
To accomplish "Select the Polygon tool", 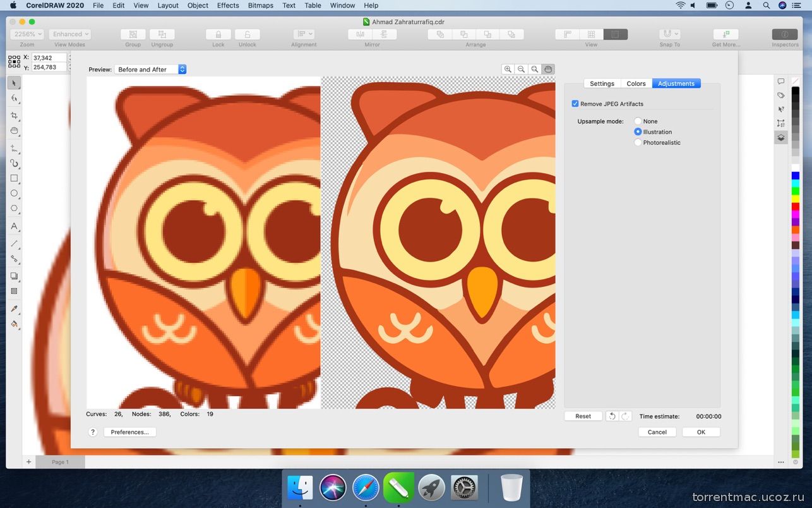I will (x=14, y=209).
